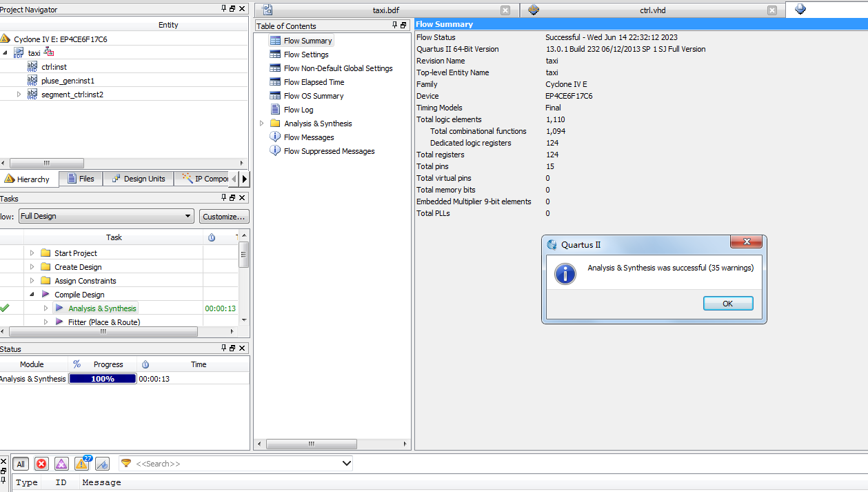
Task: Open Flow Messages in Table of Contents
Action: click(308, 137)
